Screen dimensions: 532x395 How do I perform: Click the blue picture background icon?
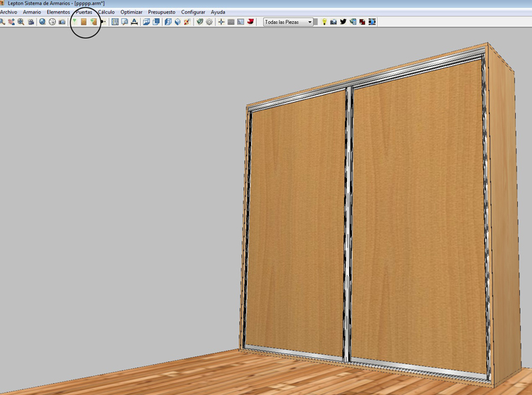(241, 22)
